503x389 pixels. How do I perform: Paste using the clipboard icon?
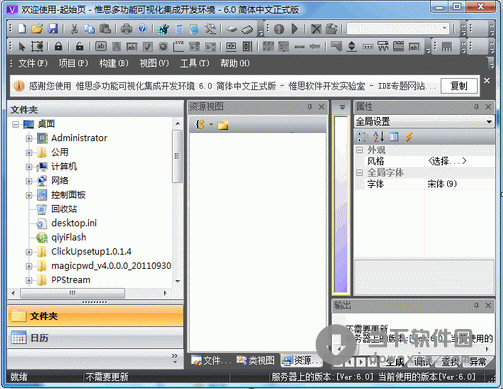105,29
